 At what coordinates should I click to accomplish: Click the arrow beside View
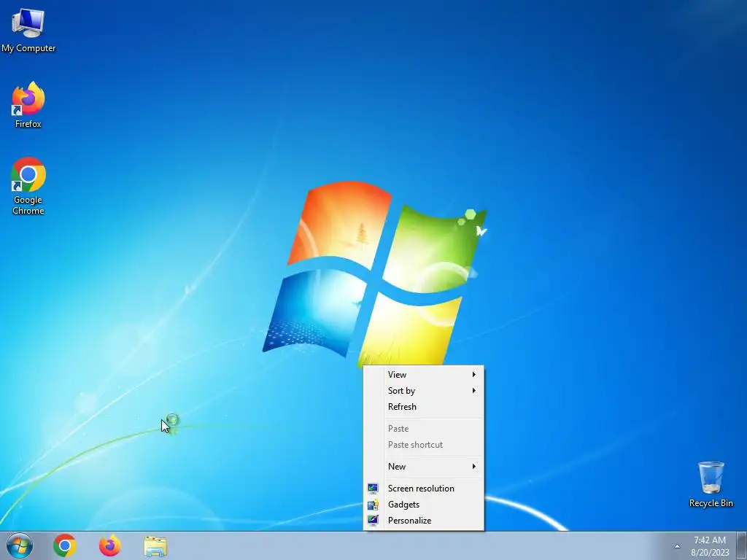474,375
